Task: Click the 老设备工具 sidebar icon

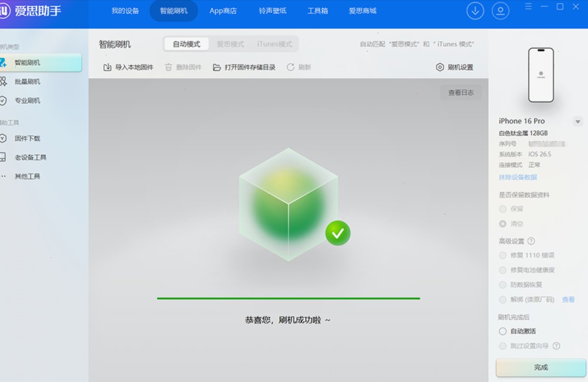Action: click(3, 157)
